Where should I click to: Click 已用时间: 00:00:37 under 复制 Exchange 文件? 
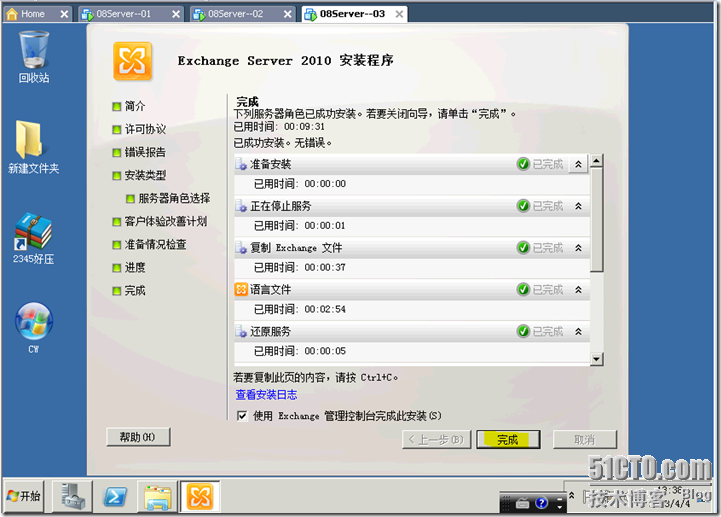[300, 267]
